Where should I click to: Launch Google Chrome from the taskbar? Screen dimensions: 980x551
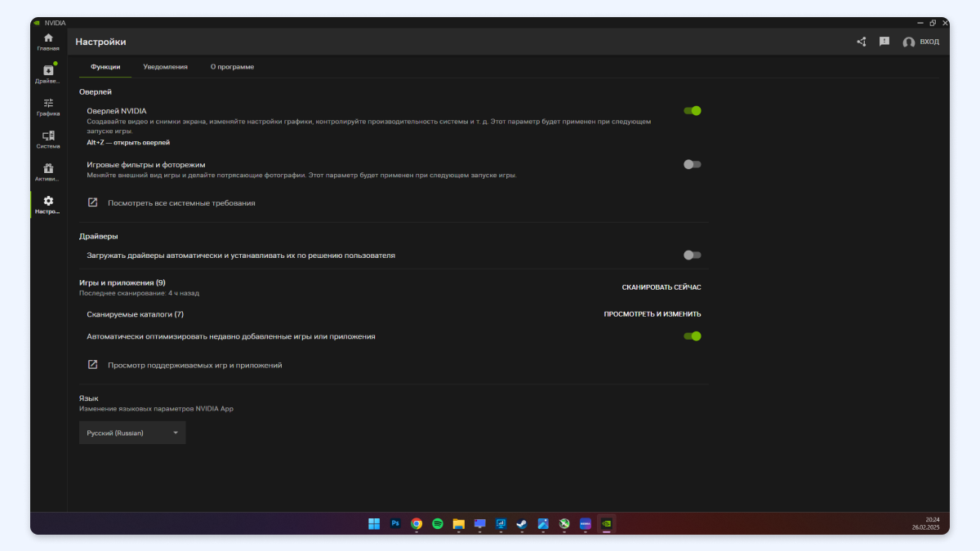click(416, 523)
